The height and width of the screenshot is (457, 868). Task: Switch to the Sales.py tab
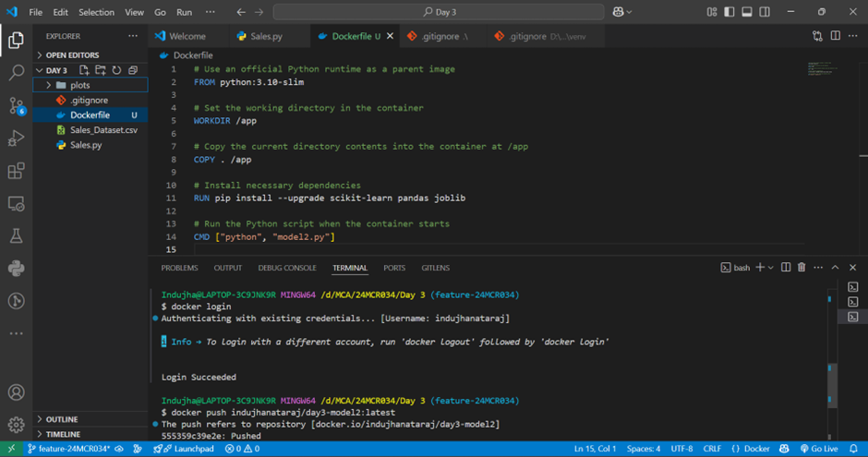[x=267, y=36]
